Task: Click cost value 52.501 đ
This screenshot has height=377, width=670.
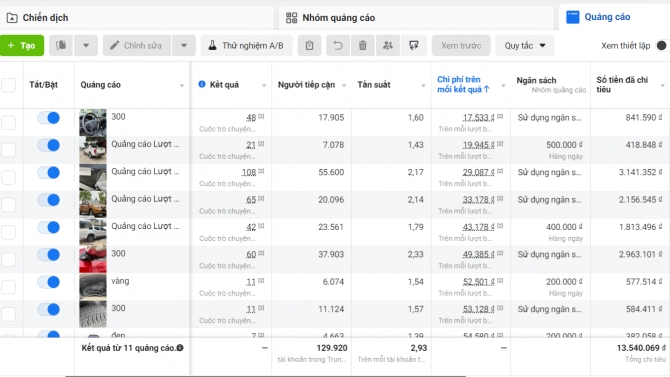Action: tap(479, 282)
